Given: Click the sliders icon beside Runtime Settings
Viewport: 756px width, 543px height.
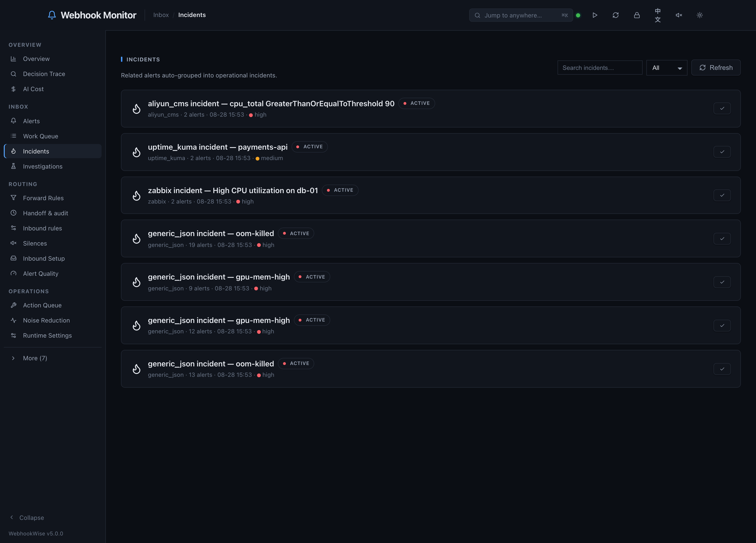Looking at the screenshot, I should point(13,335).
